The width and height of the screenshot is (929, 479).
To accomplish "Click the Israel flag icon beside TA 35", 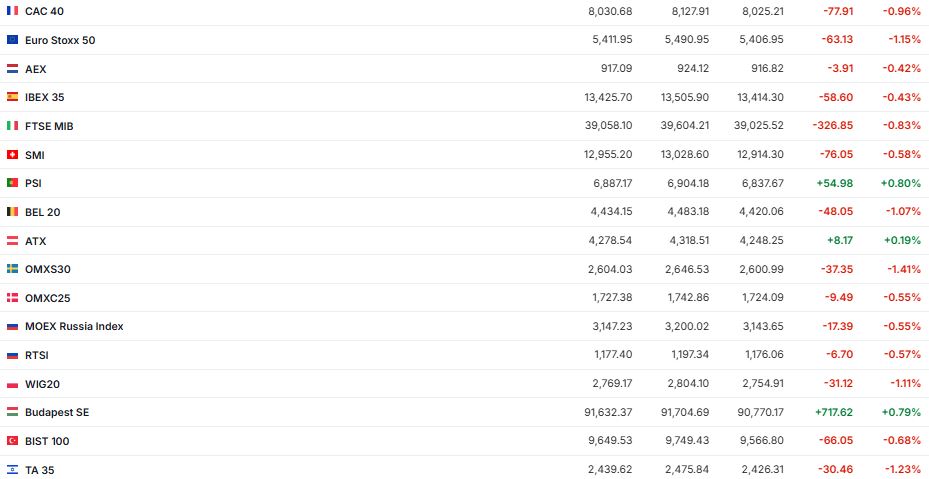I will [x=12, y=470].
